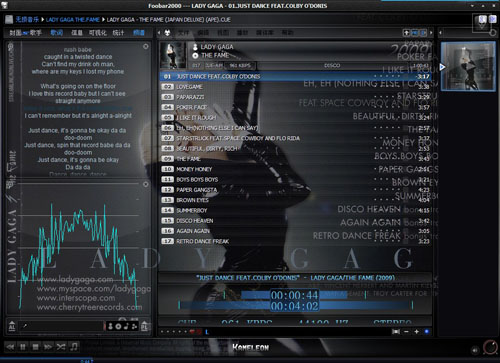Screen dimensions: 500x363
Task: Click the plus button in status strip
Action: [x=416, y=332]
